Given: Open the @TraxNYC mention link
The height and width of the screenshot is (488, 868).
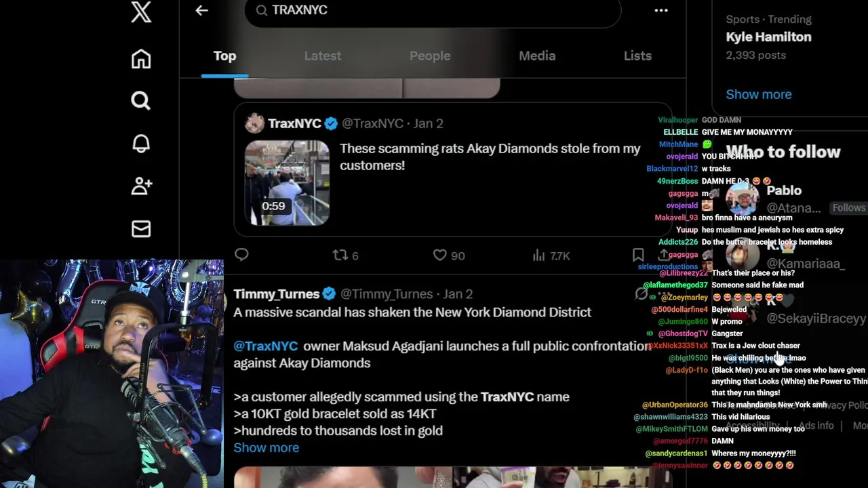Looking at the screenshot, I should [266, 346].
